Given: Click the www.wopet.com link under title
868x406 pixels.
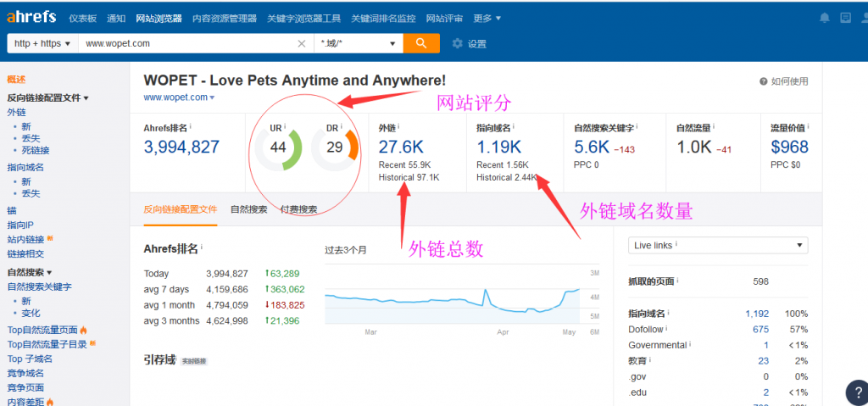Looking at the screenshot, I should (175, 97).
